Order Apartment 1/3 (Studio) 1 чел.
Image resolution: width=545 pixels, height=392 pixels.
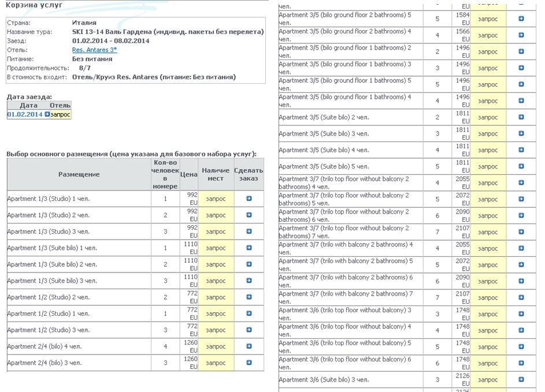[x=249, y=199]
